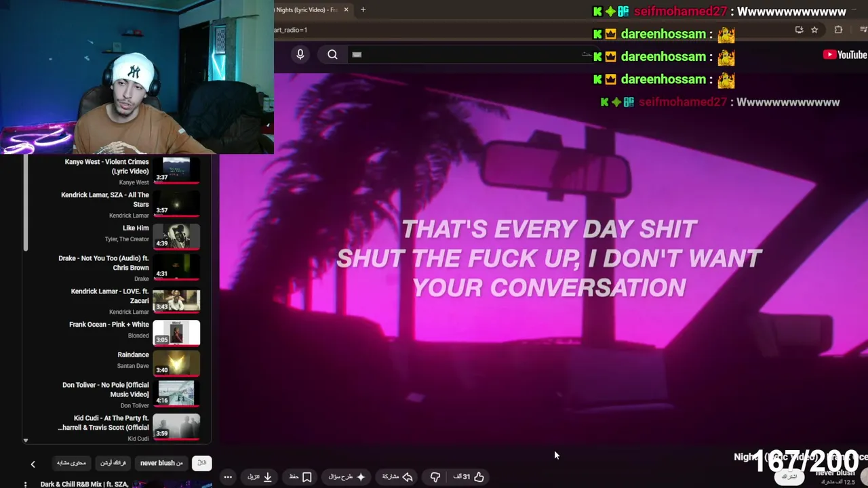
Task: Click 'Kanye West' channel name under Violent Crimes
Action: (134, 182)
